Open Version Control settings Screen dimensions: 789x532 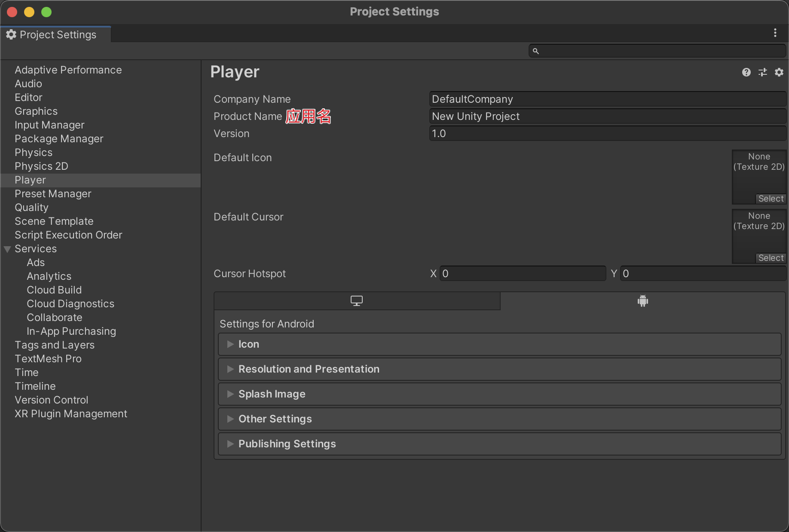pos(101,400)
